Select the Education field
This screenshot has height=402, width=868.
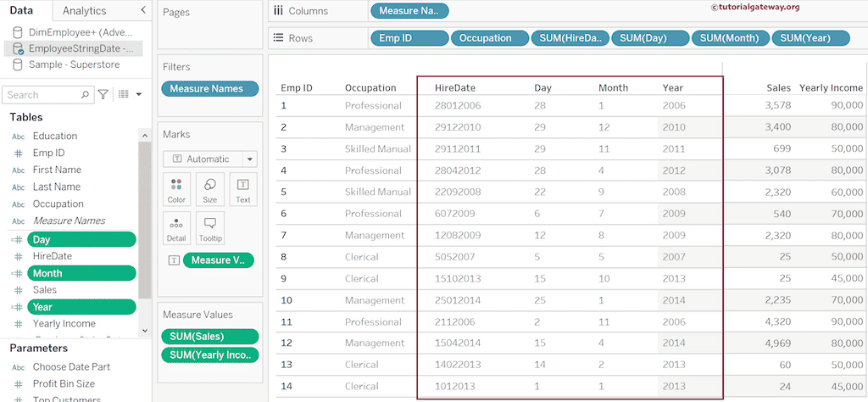pyautogui.click(x=55, y=136)
